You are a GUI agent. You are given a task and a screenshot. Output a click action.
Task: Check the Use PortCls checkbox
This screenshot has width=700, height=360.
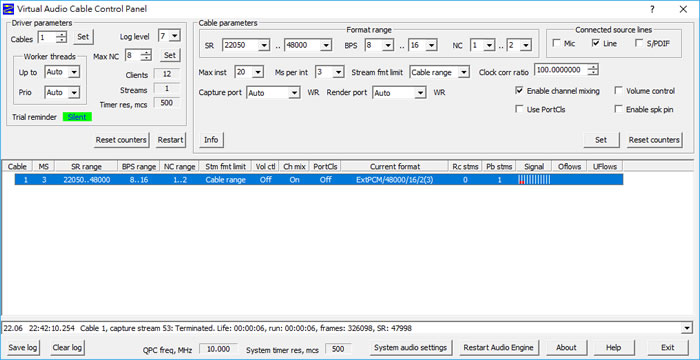[x=519, y=109]
